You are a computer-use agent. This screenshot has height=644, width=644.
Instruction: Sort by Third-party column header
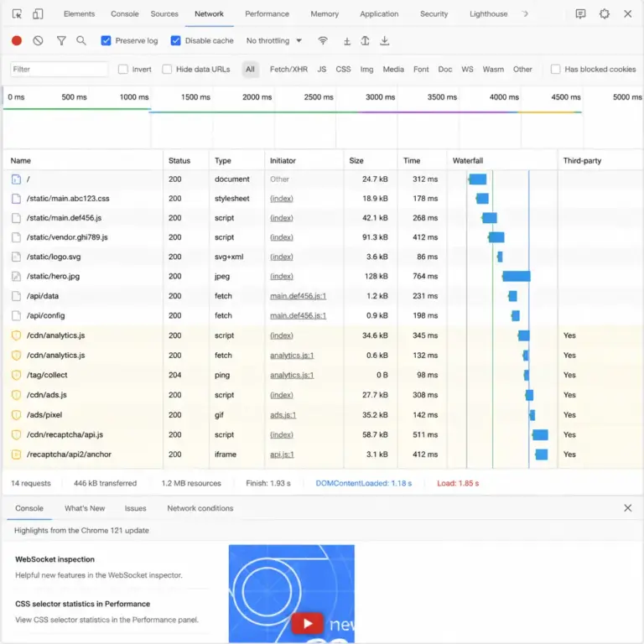click(601, 161)
